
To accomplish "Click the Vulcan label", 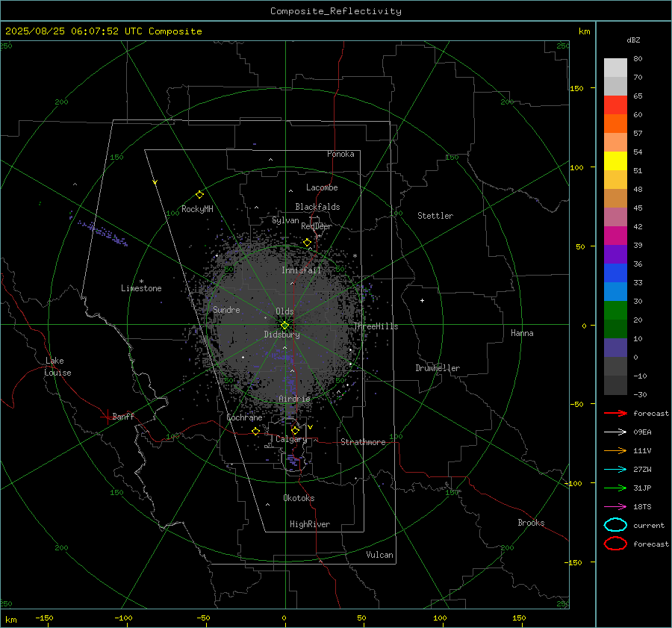I will tap(380, 555).
